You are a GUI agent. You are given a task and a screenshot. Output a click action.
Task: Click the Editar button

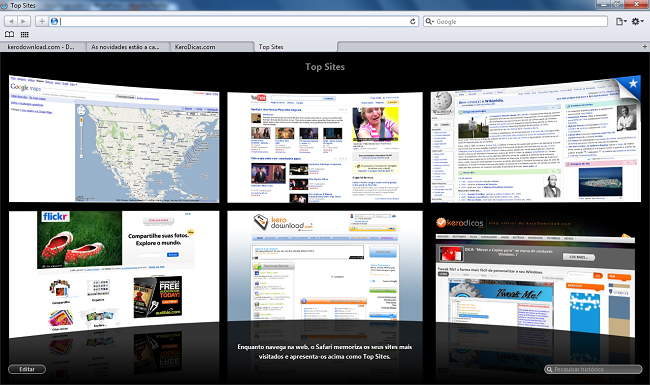pos(27,369)
